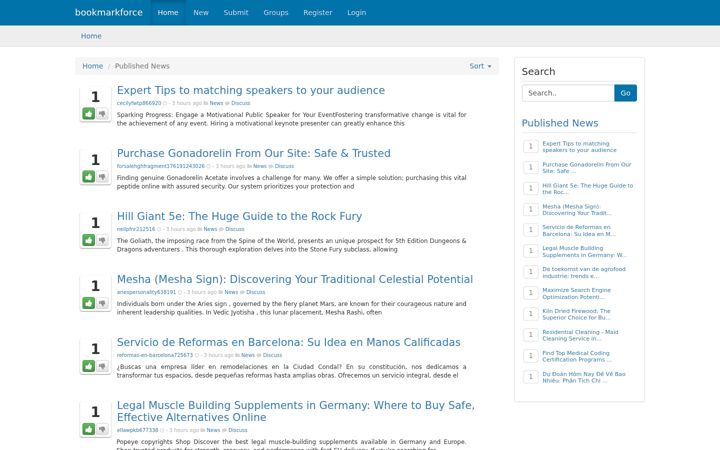Downvote 'Legal Muscle Building Supplements' post
This screenshot has height=450, width=720.
click(x=102, y=429)
